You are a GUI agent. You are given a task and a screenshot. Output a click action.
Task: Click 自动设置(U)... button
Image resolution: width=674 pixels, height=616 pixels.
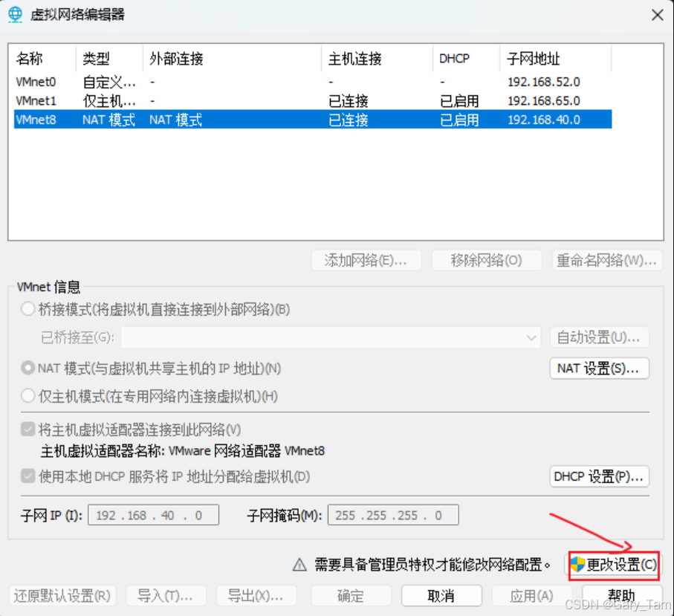(599, 337)
